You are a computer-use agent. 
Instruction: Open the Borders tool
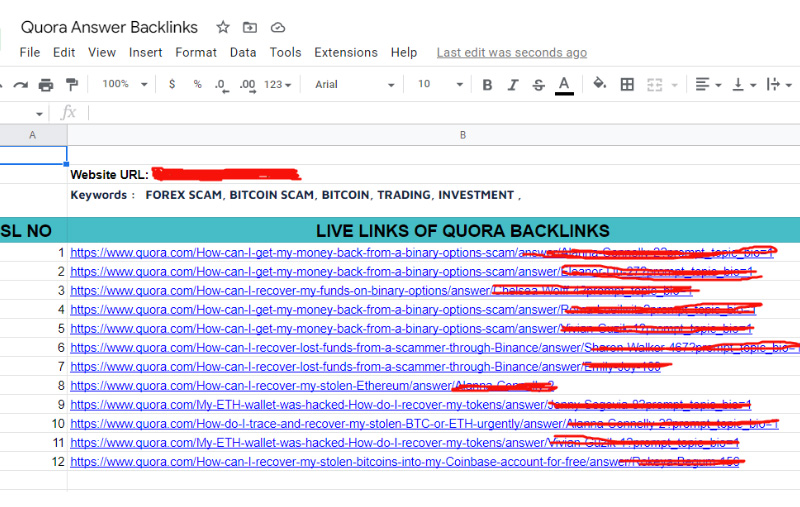click(x=627, y=85)
